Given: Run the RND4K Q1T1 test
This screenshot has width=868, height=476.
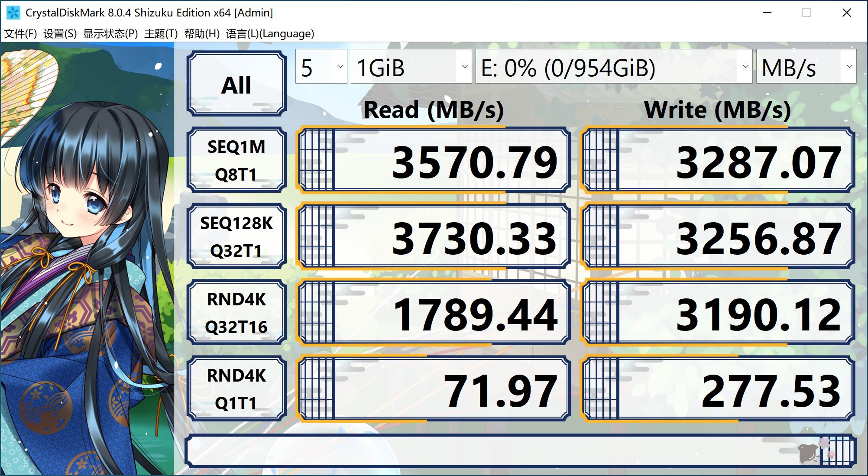Looking at the screenshot, I should pos(237,388).
